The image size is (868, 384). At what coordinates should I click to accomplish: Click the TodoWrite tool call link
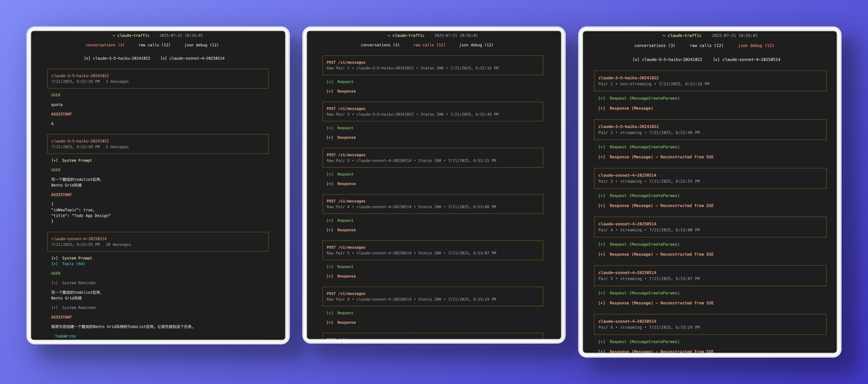65,336
